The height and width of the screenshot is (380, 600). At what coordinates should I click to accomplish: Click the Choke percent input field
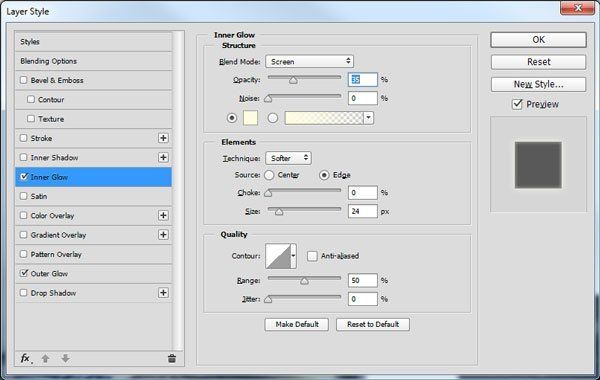click(x=363, y=192)
